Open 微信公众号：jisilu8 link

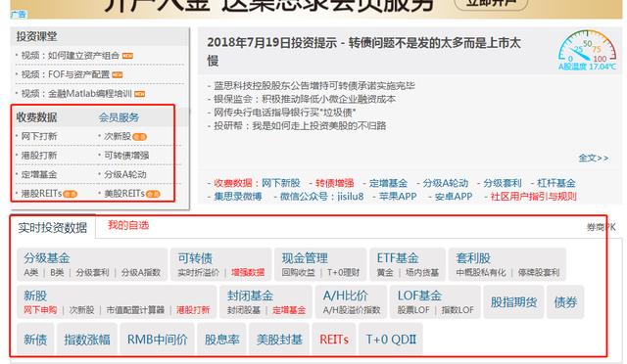322,196
